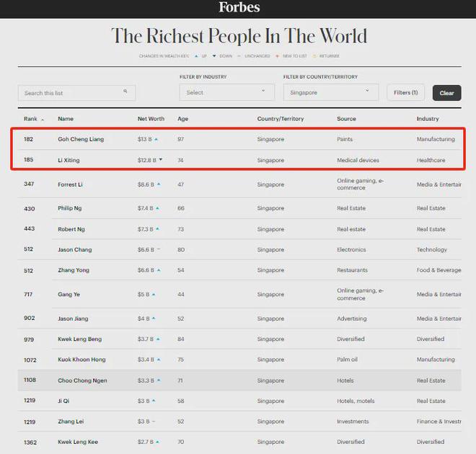Sort by the Age column header

point(182,119)
